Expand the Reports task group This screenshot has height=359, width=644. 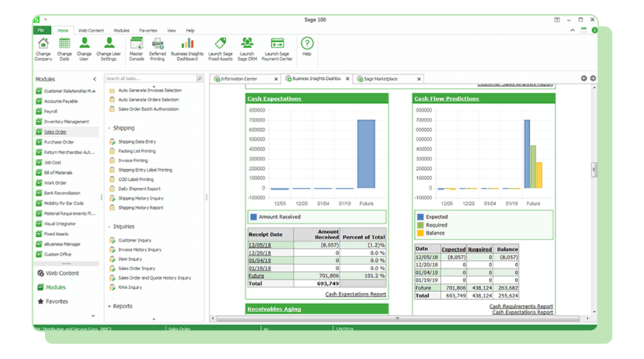[109, 306]
